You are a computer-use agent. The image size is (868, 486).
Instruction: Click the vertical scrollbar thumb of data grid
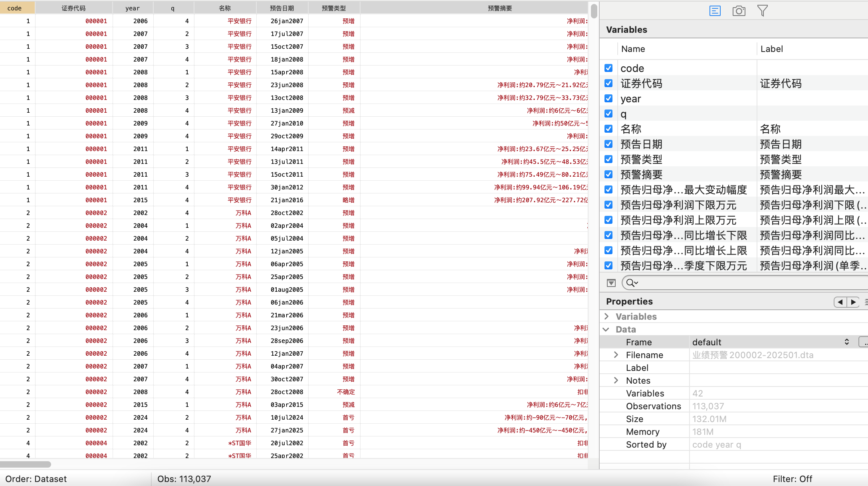click(594, 11)
